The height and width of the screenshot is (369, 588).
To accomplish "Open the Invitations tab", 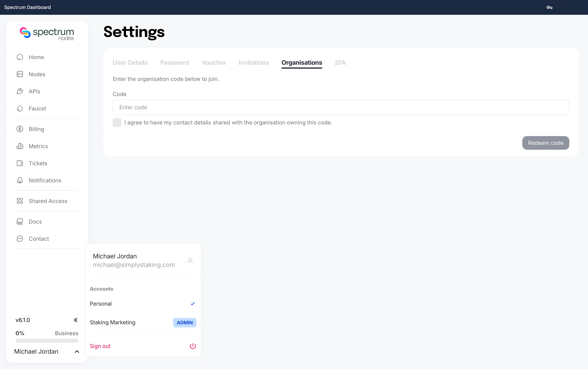I will [x=254, y=63].
